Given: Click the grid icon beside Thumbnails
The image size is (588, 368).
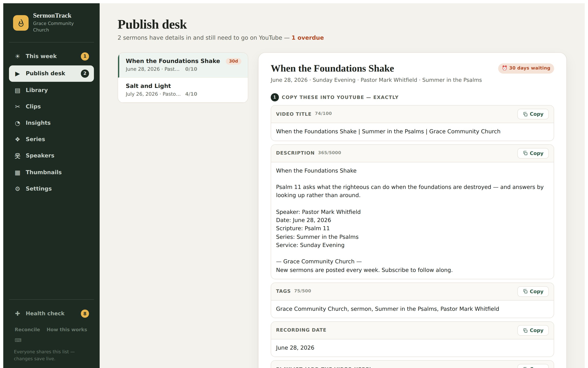Looking at the screenshot, I should (x=18, y=173).
